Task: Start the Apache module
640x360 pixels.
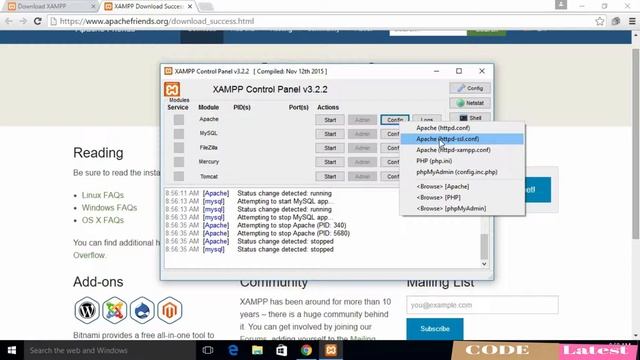Action: (x=330, y=120)
